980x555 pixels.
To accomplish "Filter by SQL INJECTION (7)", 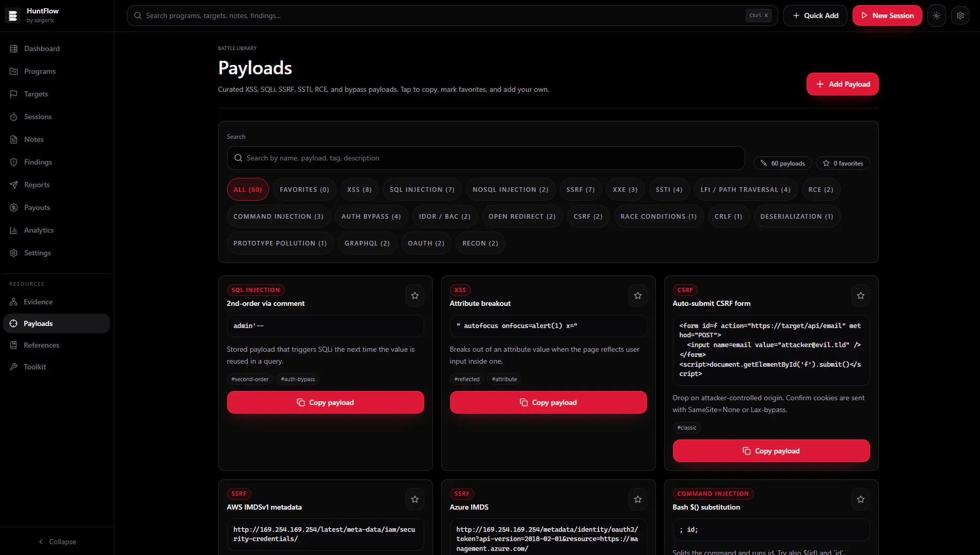I will pyautogui.click(x=422, y=189).
